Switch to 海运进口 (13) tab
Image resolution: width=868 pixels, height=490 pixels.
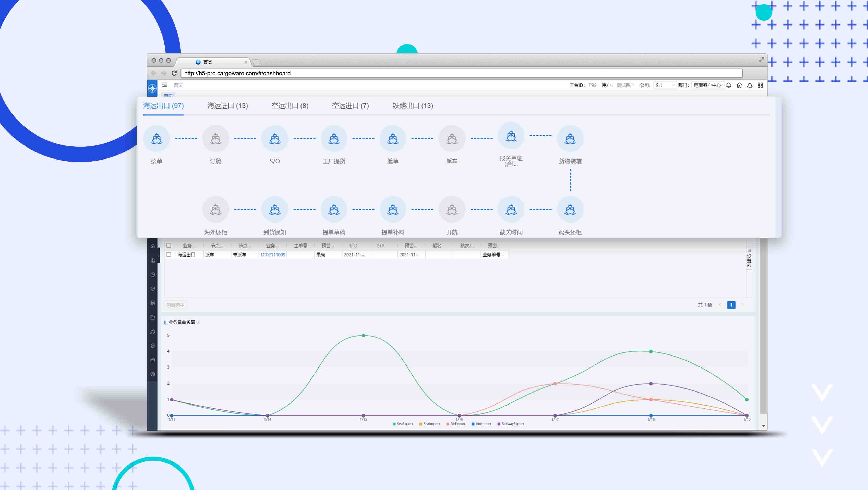[227, 106]
